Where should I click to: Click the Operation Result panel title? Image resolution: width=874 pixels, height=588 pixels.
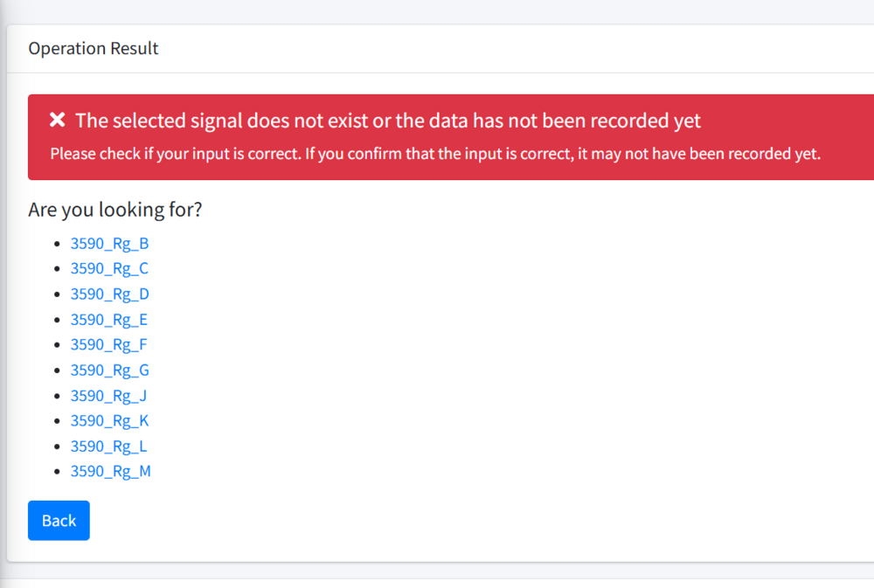tap(94, 49)
